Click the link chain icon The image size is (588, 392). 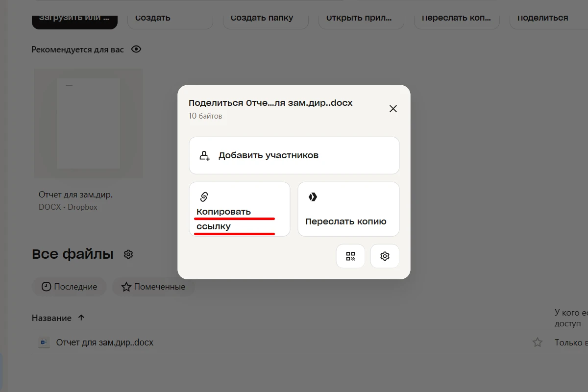click(x=204, y=196)
